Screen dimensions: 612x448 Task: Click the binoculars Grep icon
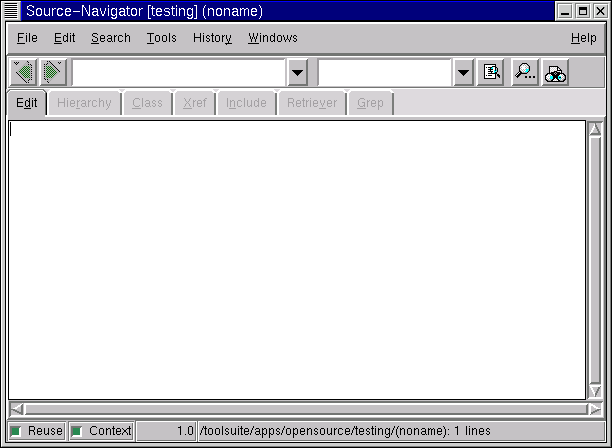tap(555, 72)
